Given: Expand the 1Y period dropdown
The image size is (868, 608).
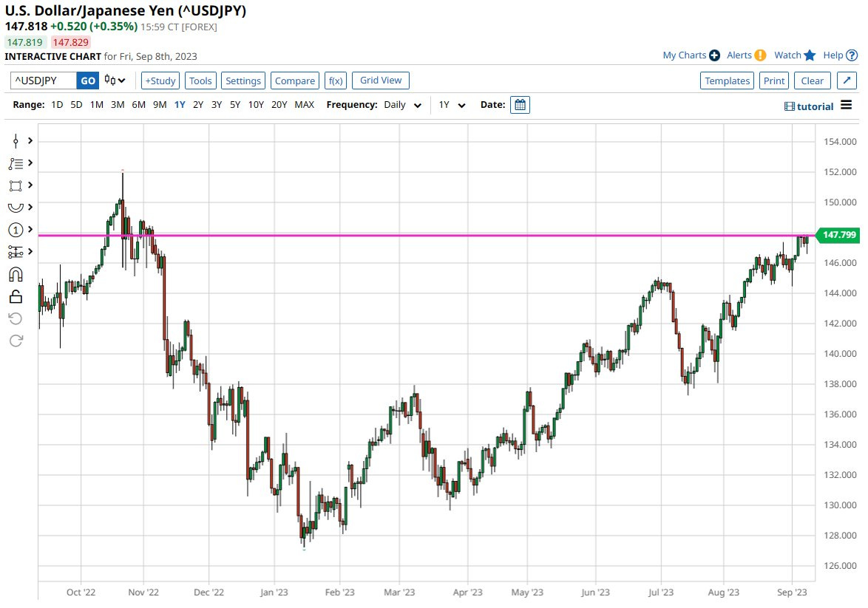Looking at the screenshot, I should pos(452,105).
